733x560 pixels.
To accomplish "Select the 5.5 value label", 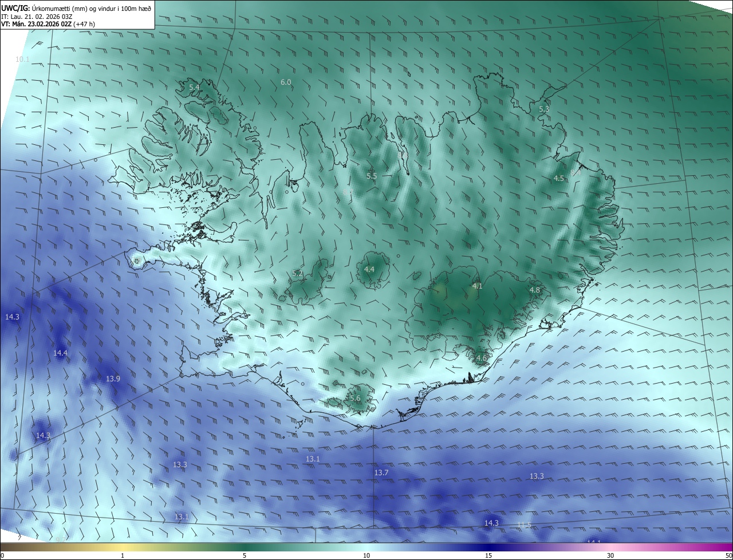I will [x=372, y=176].
